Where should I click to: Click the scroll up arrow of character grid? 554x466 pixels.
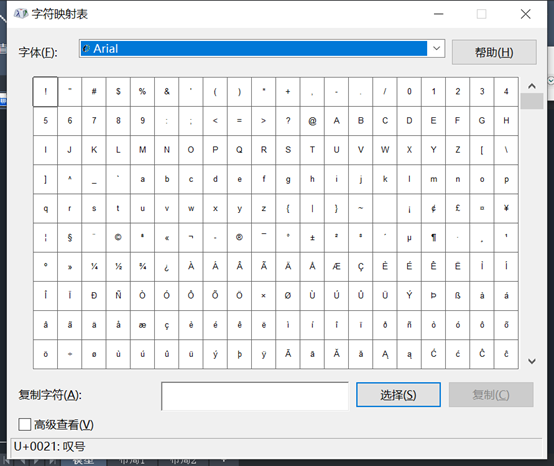(x=532, y=86)
